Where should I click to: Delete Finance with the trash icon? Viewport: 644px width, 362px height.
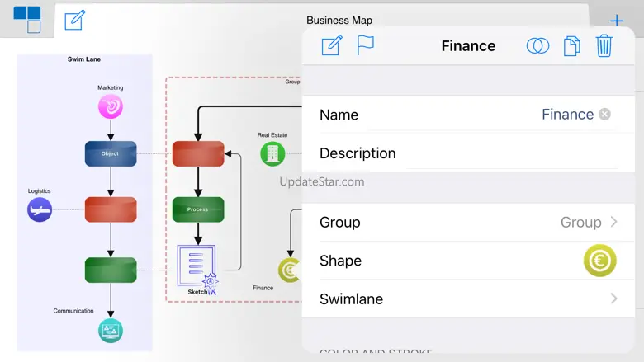(604, 45)
